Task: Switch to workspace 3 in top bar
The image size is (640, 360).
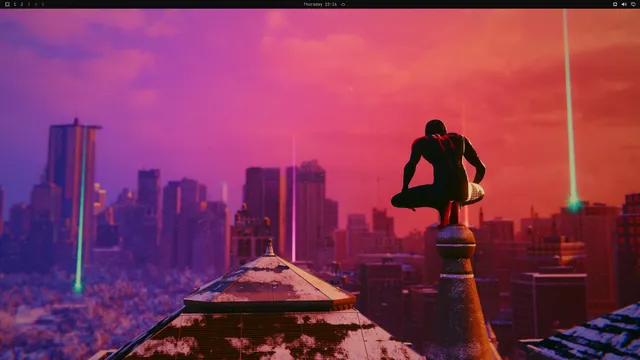Action: (x=29, y=4)
